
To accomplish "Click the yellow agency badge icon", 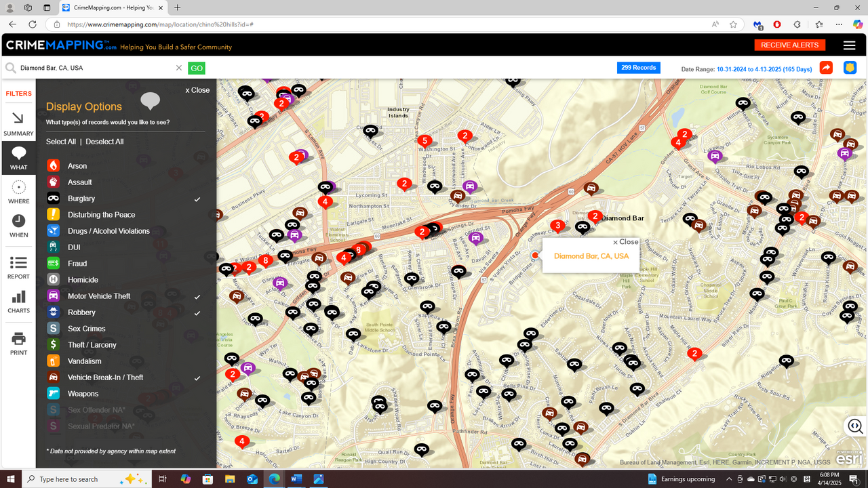I will coord(850,68).
